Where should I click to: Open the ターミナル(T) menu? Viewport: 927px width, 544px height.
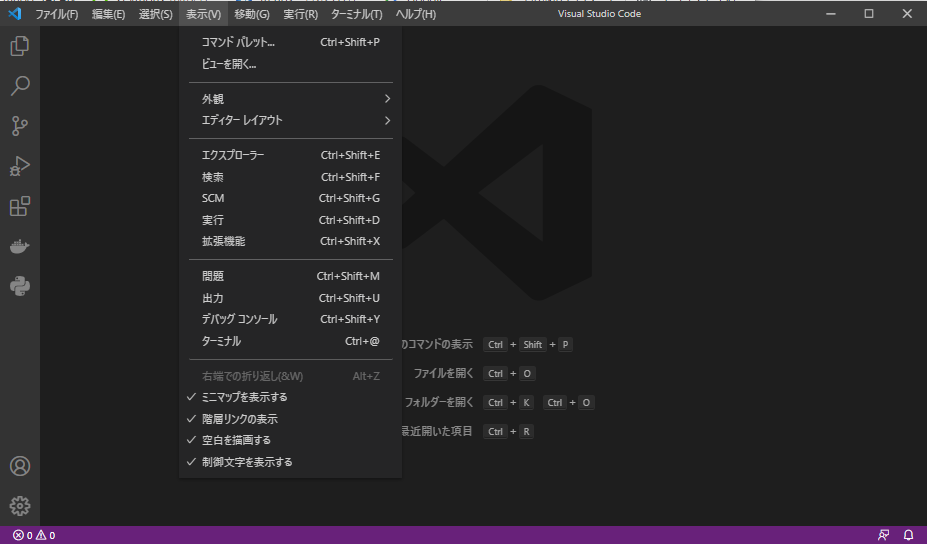[356, 14]
